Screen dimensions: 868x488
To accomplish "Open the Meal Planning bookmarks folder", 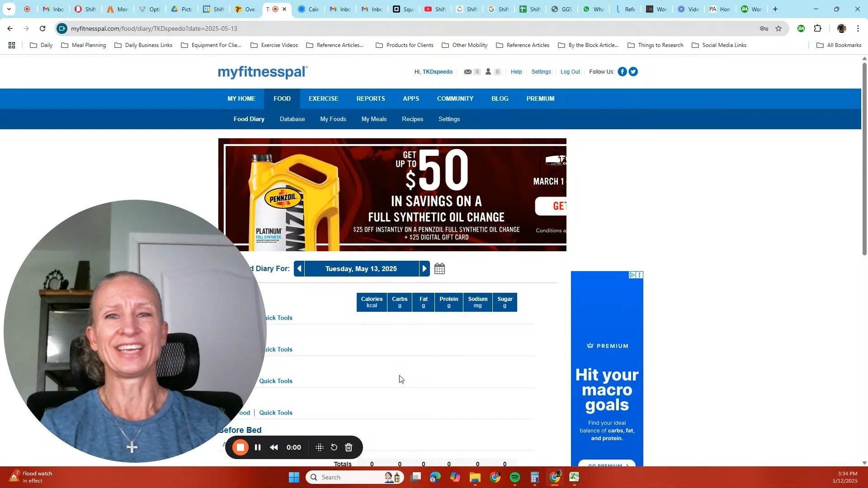I will click(83, 45).
